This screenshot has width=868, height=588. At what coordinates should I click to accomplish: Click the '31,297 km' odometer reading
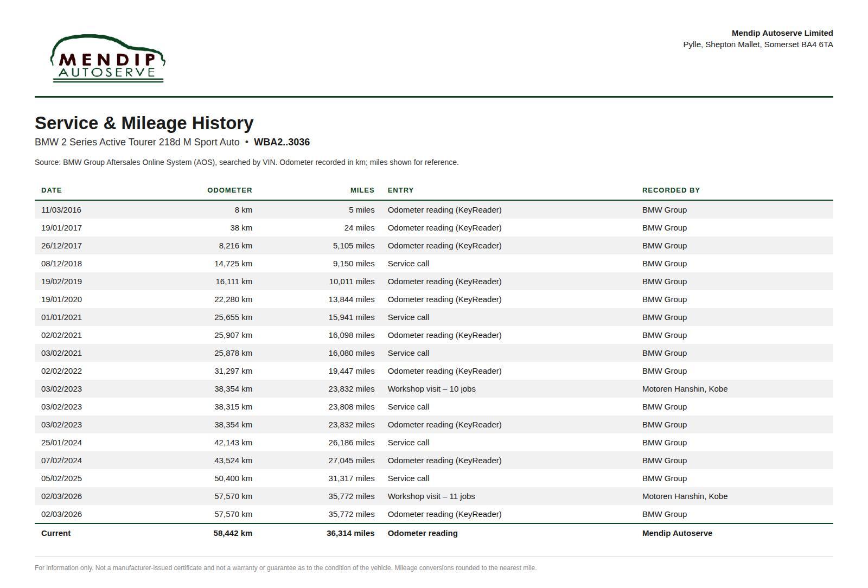233,371
